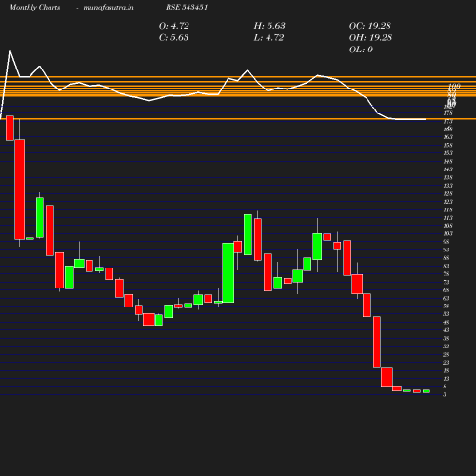
Task: Click the 93 price axis label
Action: point(446,249)
